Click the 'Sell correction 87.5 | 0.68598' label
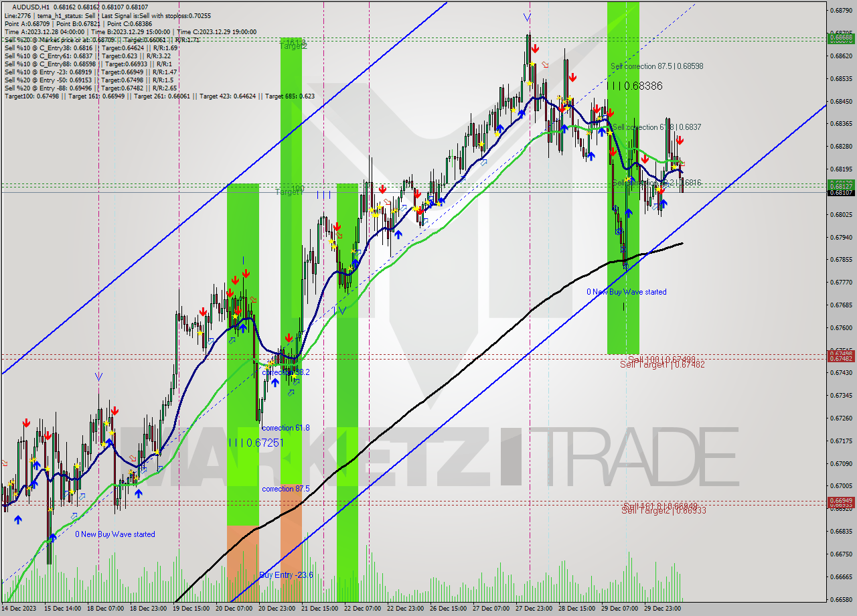857x616 pixels. click(x=657, y=66)
